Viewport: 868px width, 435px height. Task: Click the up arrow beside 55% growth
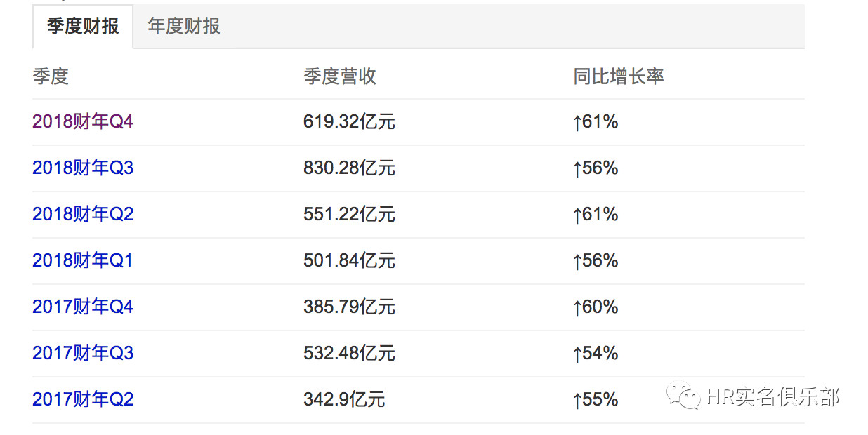tap(577, 401)
